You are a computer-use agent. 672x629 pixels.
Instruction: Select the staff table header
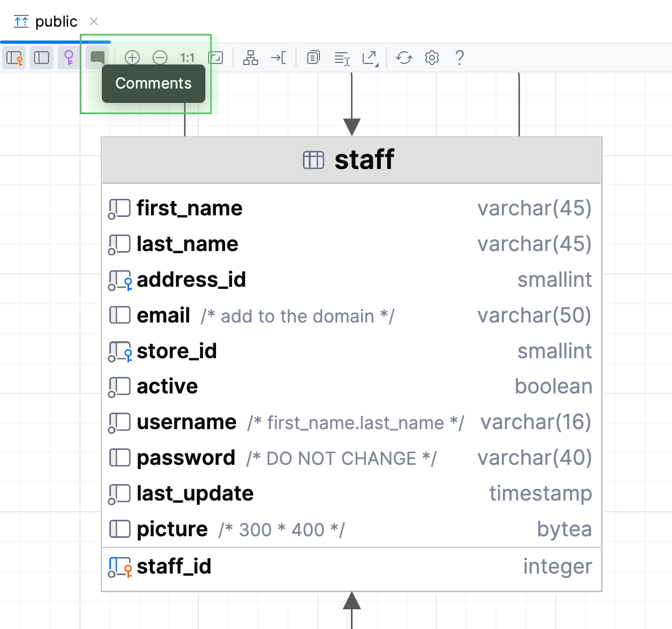pos(351,159)
